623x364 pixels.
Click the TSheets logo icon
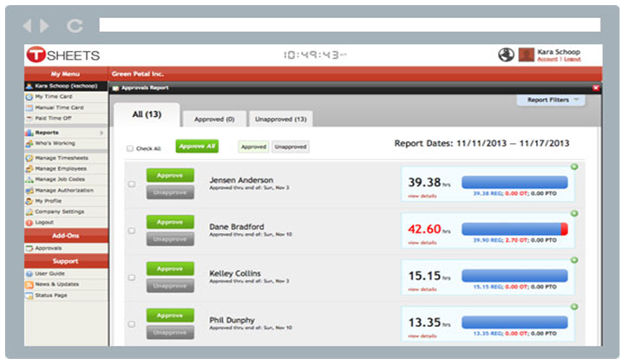coord(36,55)
